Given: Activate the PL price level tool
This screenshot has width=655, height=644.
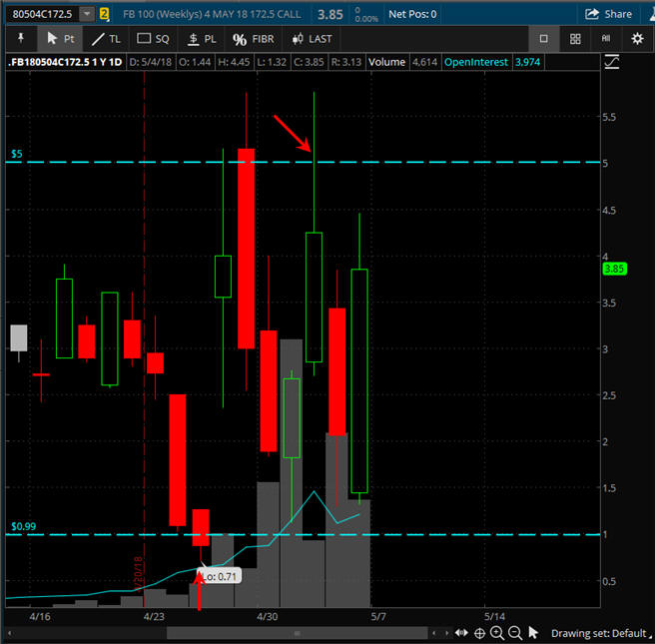Looking at the screenshot, I should (202, 39).
